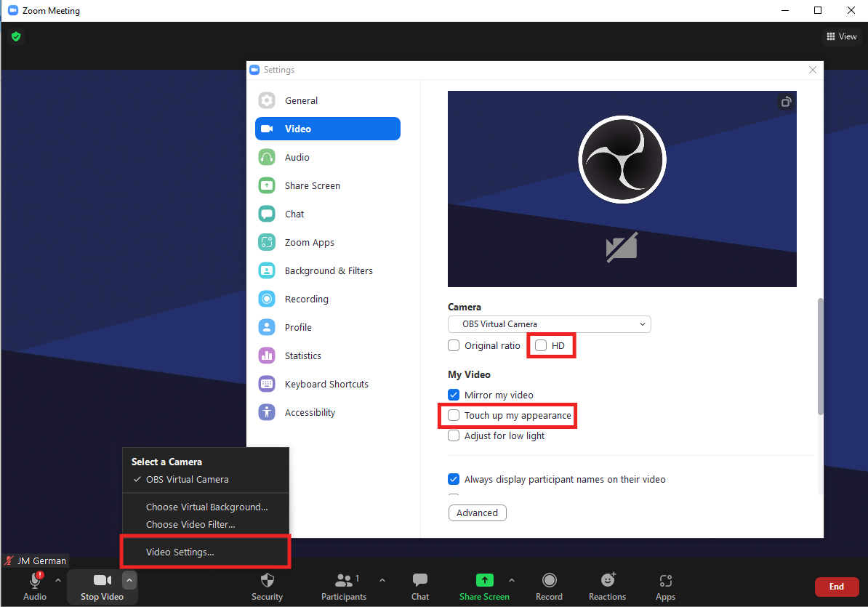Toggle video options caret beside Stop Video
This screenshot has width=868, height=607.
click(x=129, y=580)
